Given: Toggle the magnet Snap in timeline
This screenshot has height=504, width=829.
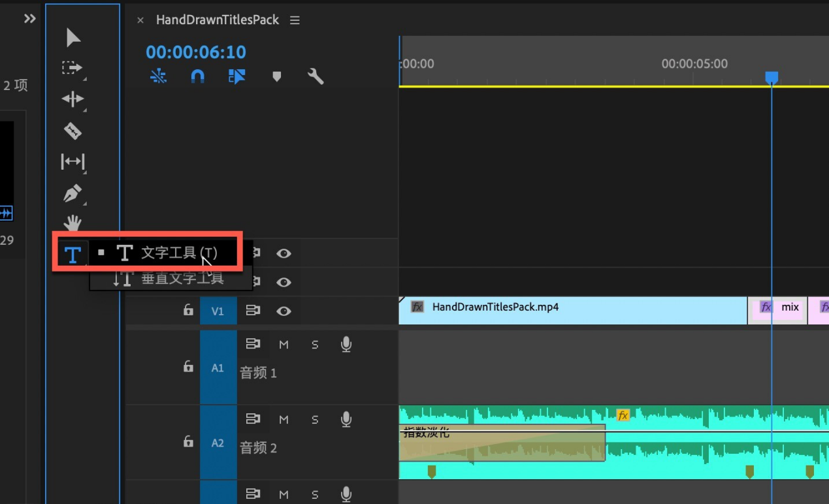Looking at the screenshot, I should [x=197, y=77].
